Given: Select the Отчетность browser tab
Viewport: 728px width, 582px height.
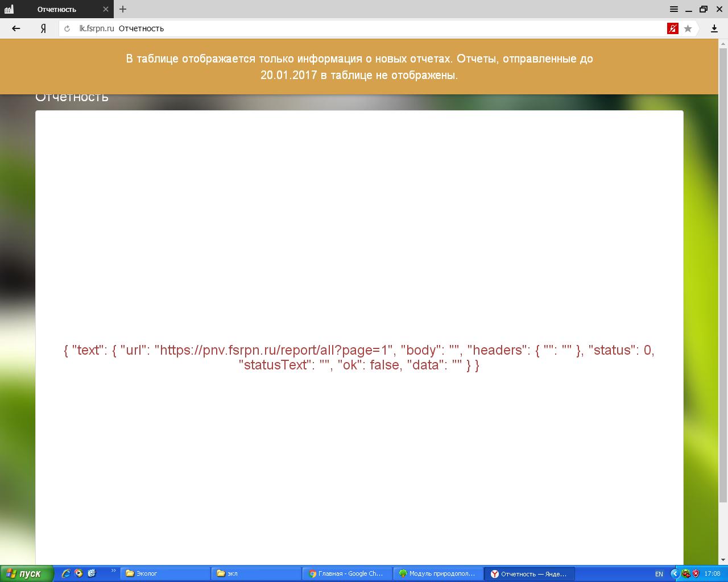Looking at the screenshot, I should click(57, 9).
